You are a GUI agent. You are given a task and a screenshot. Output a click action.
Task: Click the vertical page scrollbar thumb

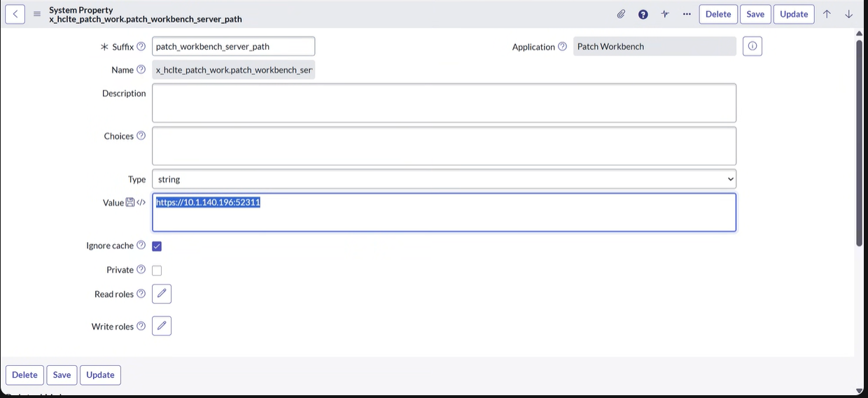coord(860,143)
